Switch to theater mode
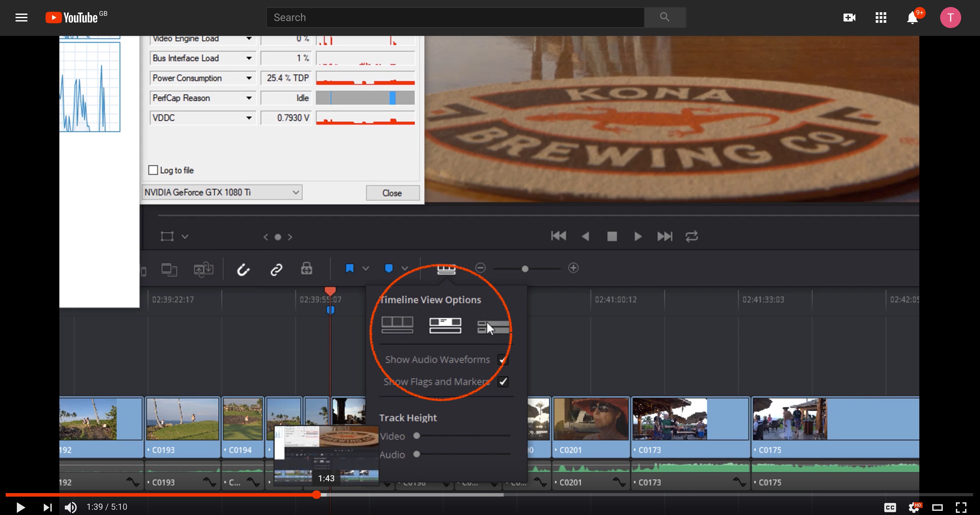This screenshot has height=515, width=980. click(x=937, y=507)
